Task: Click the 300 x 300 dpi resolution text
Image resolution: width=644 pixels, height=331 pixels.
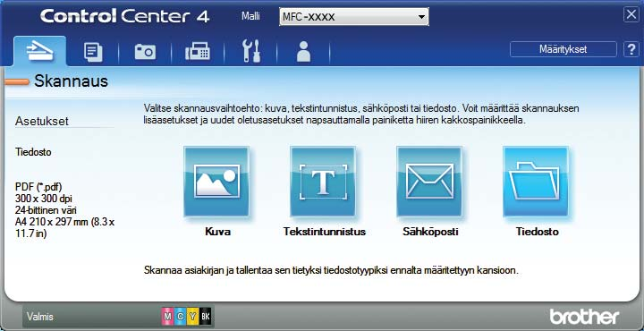Action: pos(44,199)
